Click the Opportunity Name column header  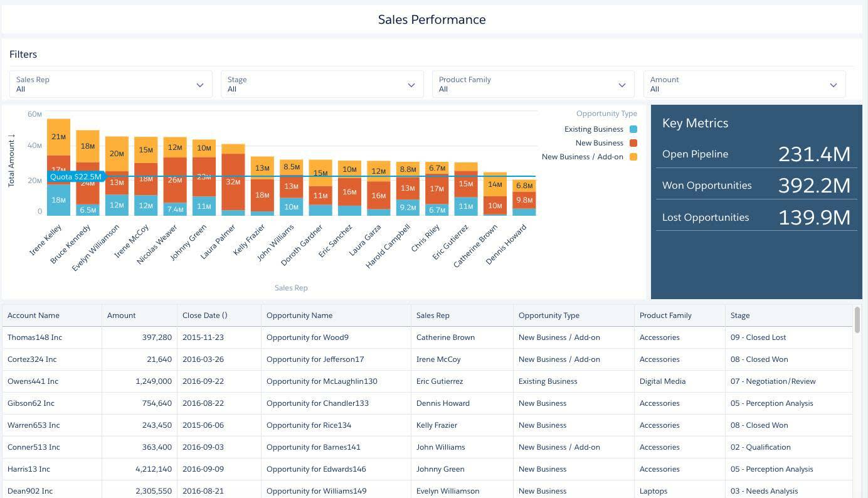[x=336, y=315]
